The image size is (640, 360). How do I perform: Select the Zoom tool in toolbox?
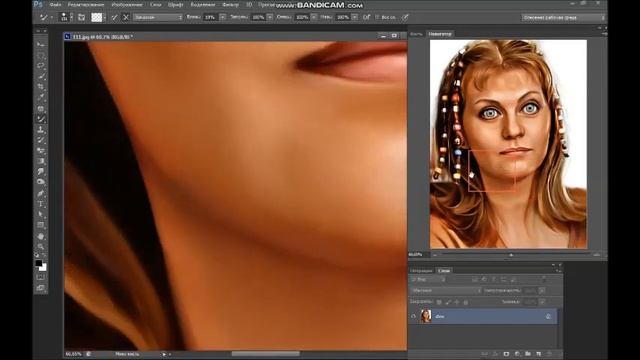pyautogui.click(x=41, y=247)
